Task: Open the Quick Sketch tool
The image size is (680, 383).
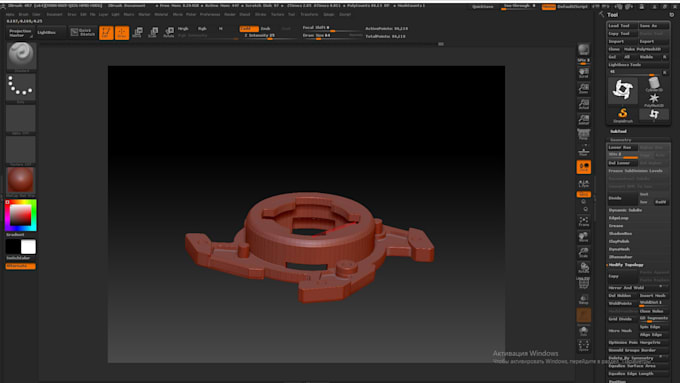Action: 83,32
